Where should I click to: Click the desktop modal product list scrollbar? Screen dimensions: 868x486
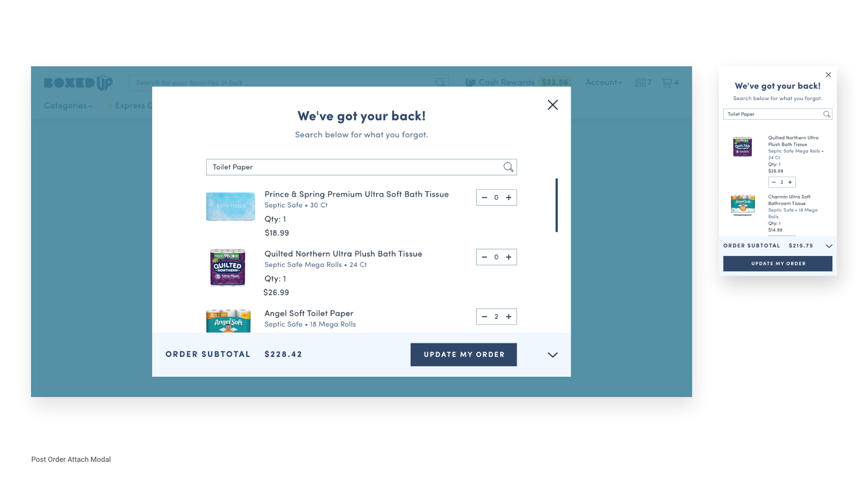pyautogui.click(x=557, y=205)
